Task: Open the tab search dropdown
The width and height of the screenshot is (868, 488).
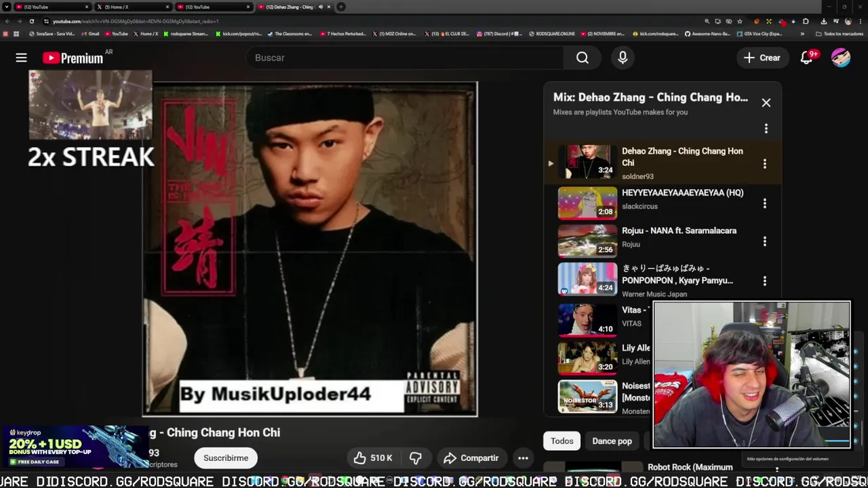Action: (7, 7)
